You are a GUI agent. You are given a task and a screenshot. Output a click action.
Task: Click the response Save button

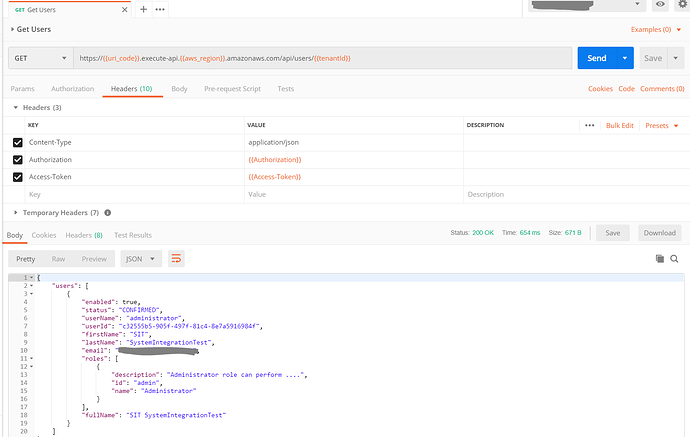pyautogui.click(x=613, y=233)
